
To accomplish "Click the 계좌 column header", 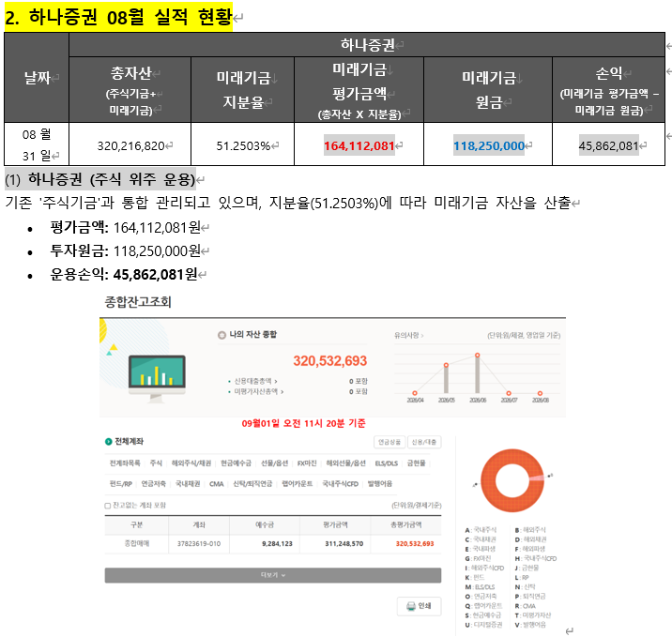I will point(199,524).
